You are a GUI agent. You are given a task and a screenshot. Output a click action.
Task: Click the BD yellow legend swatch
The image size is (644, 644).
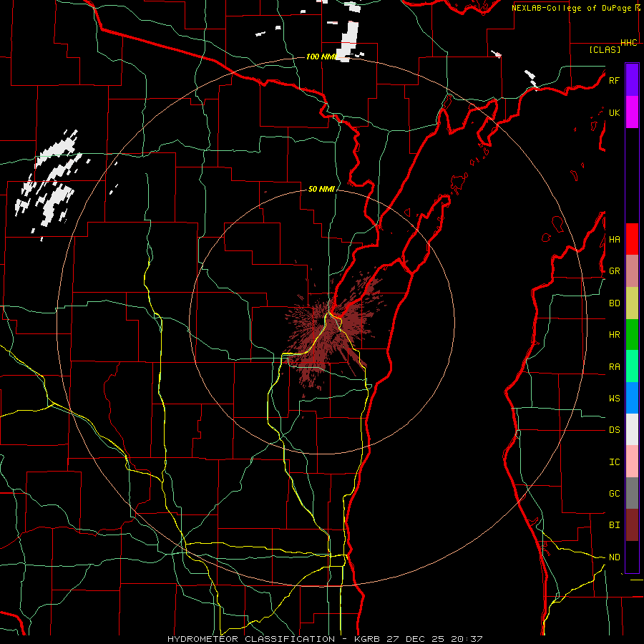632,303
